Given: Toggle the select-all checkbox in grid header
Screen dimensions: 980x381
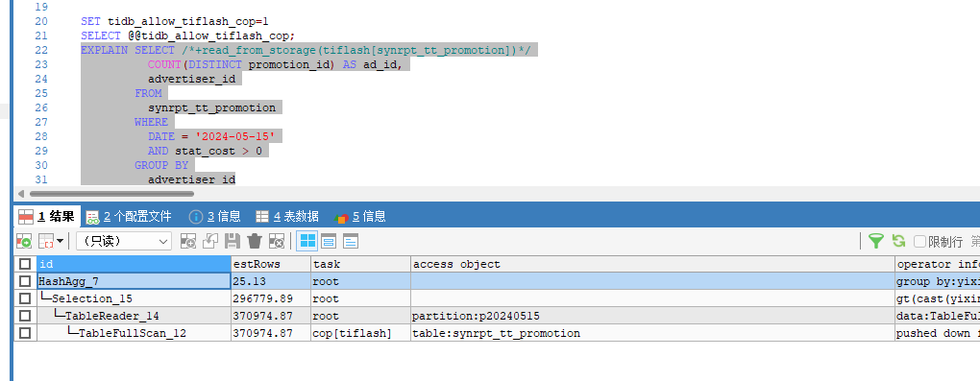Looking at the screenshot, I should 24,264.
